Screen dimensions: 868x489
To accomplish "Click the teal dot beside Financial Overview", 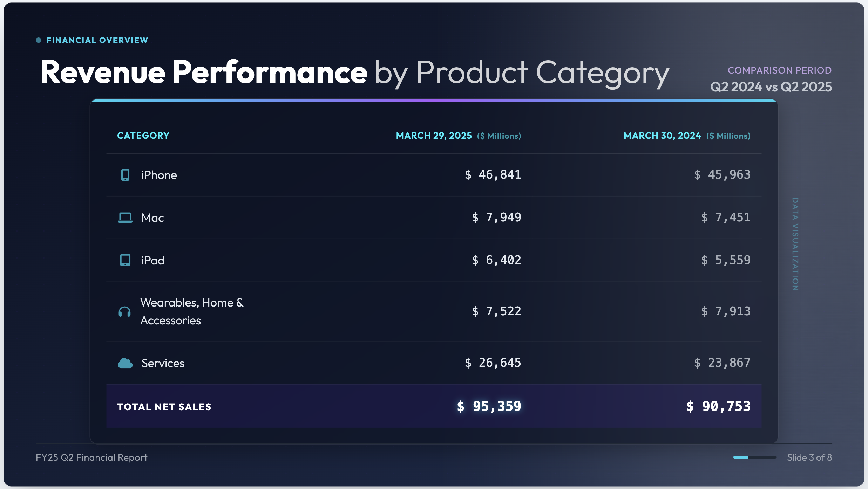I will tap(39, 40).
